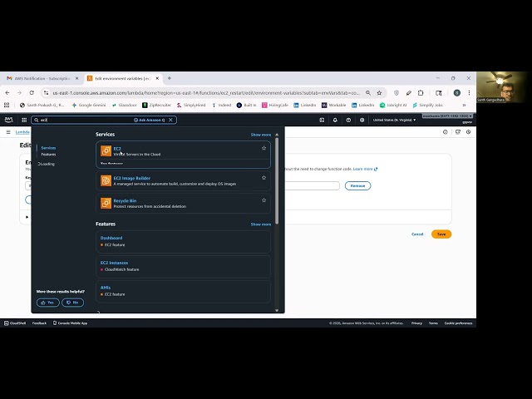Click the search results scrollbar down arrow
The image size is (532, 399).
pos(277,310)
